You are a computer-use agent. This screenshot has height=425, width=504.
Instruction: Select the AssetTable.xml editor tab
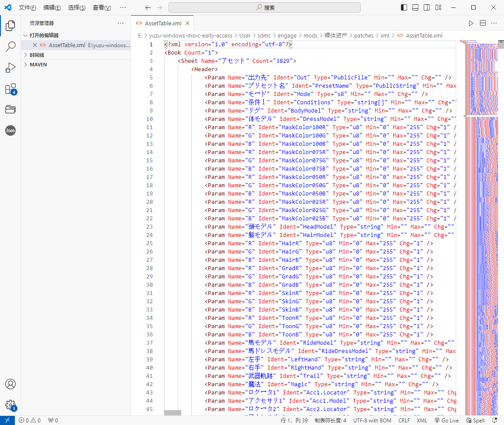coord(162,23)
